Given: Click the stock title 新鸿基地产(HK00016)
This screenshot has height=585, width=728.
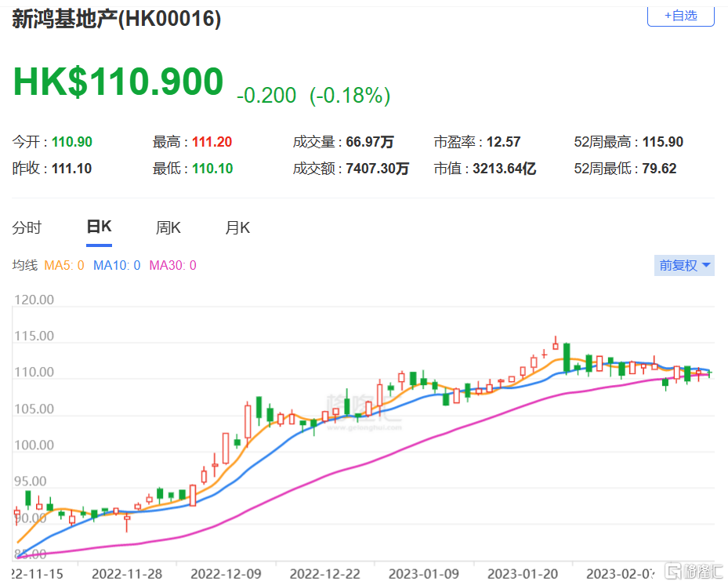Looking at the screenshot, I should coord(117,19).
